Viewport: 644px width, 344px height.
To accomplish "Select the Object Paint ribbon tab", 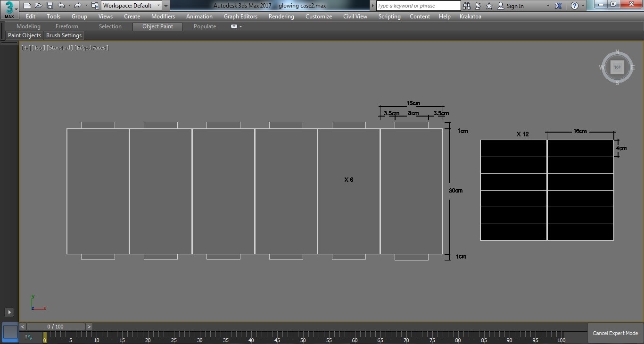I will (x=158, y=26).
